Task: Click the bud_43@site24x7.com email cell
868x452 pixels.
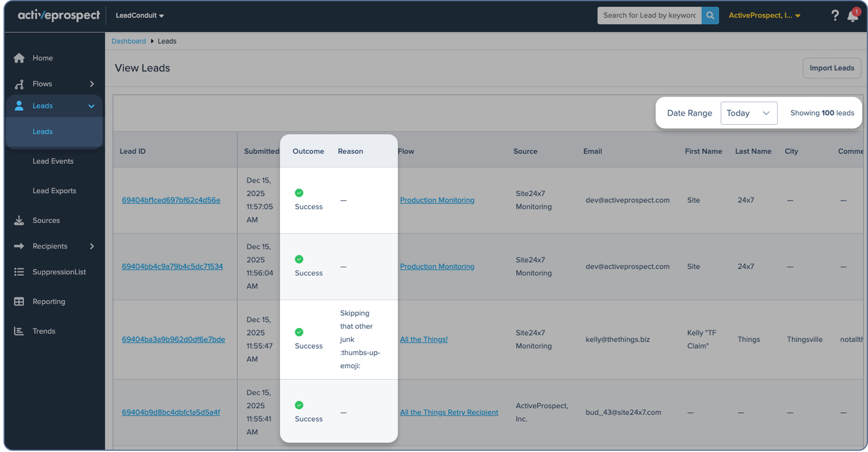Action: point(623,412)
